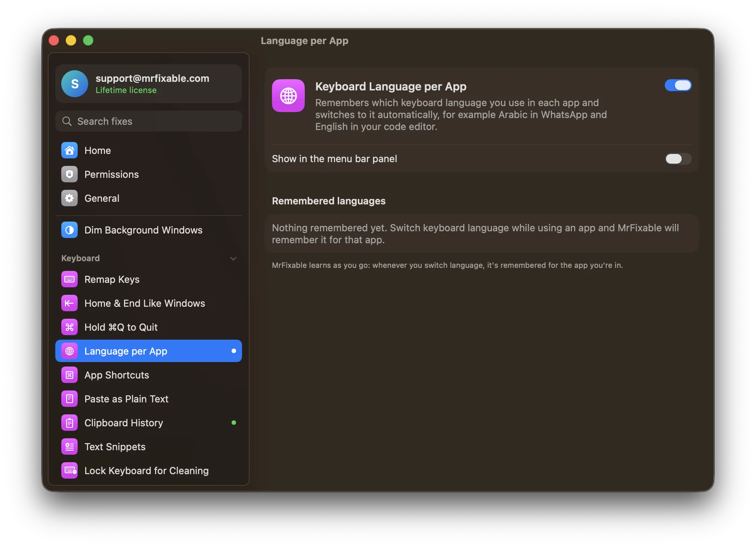Viewport: 756px width, 547px height.
Task: Click the Dim Background Windows icon
Action: click(69, 230)
